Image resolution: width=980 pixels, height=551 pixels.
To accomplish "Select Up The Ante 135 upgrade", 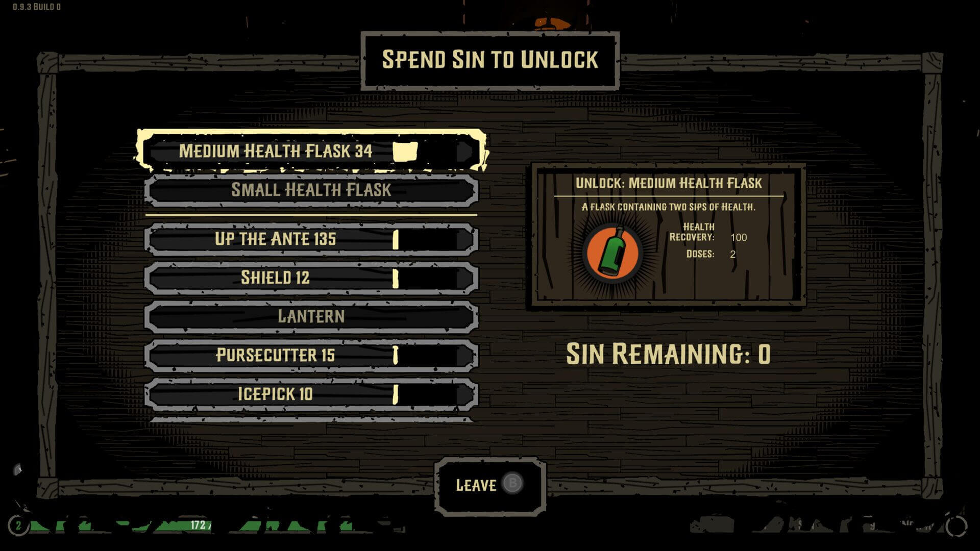I will 311,239.
